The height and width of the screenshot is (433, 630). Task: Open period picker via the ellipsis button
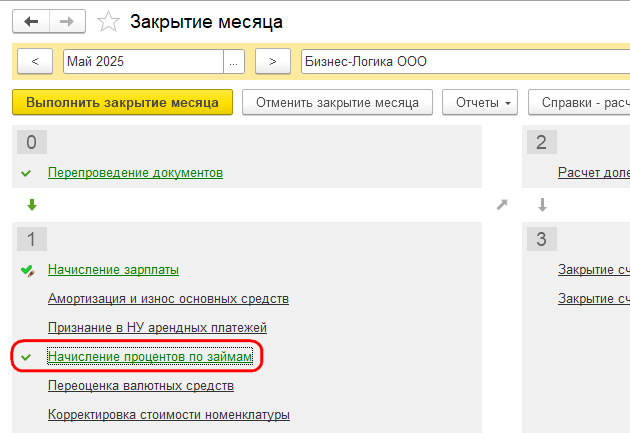coord(233,61)
